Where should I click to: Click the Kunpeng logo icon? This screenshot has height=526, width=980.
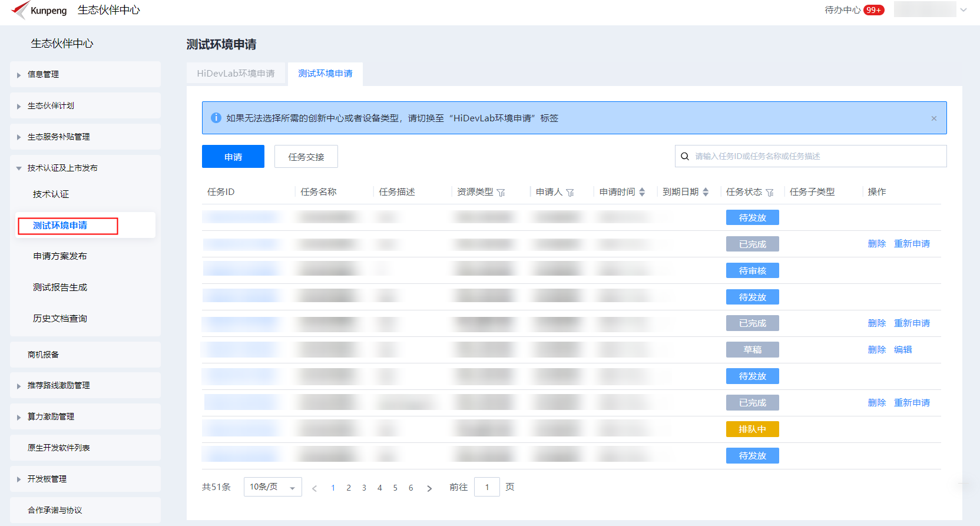(x=20, y=10)
